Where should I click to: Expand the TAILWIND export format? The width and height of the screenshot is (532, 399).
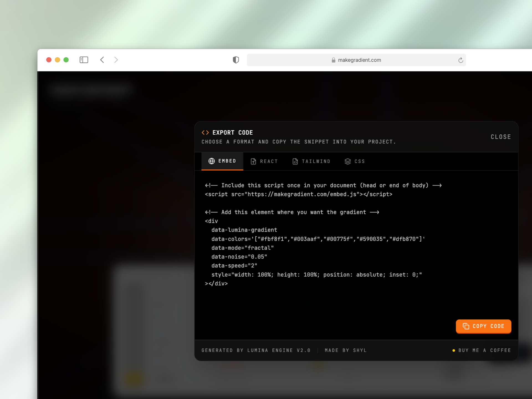coord(311,161)
